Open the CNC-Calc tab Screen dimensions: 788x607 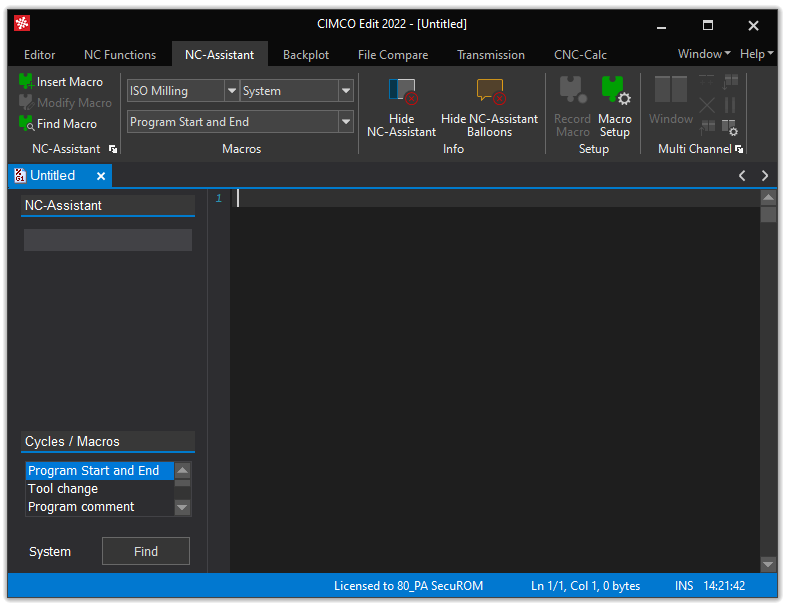[x=580, y=55]
